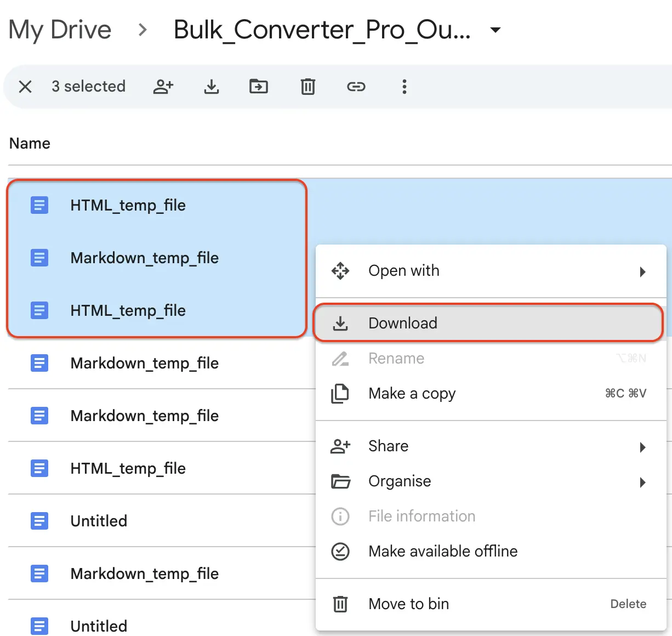Go to My Drive breadcrumb

pyautogui.click(x=60, y=30)
